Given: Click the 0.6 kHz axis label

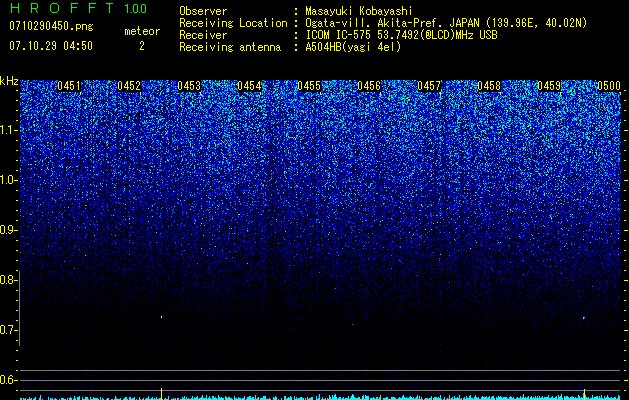Looking at the screenshot, I should click(x=7, y=380).
